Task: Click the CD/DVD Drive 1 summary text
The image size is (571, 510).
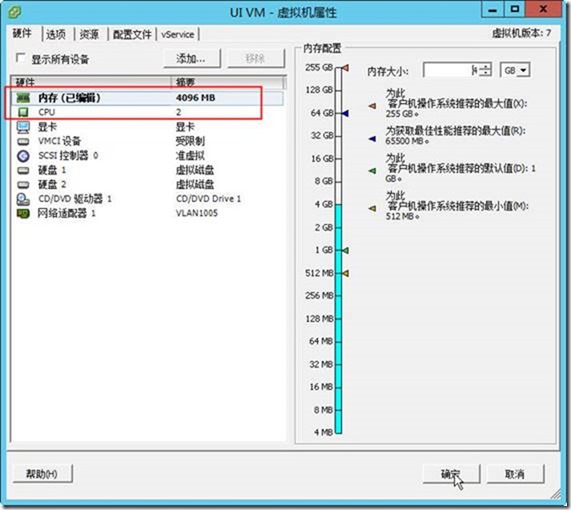Action: point(208,199)
